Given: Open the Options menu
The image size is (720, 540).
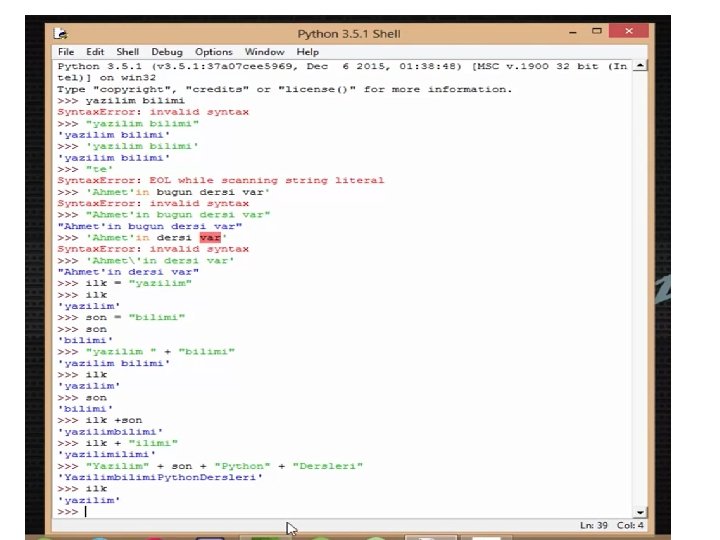Looking at the screenshot, I should coord(214,52).
